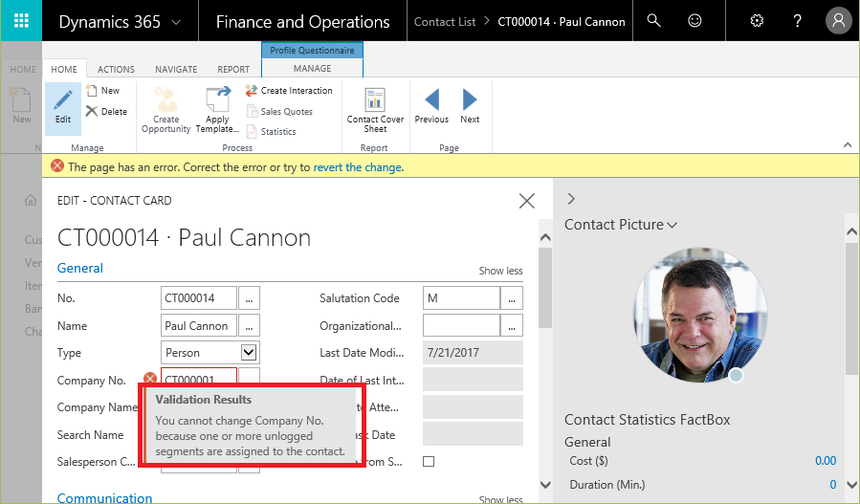860x504 pixels.
Task: Toggle the checkbox below the Date fields
Action: 429,462
